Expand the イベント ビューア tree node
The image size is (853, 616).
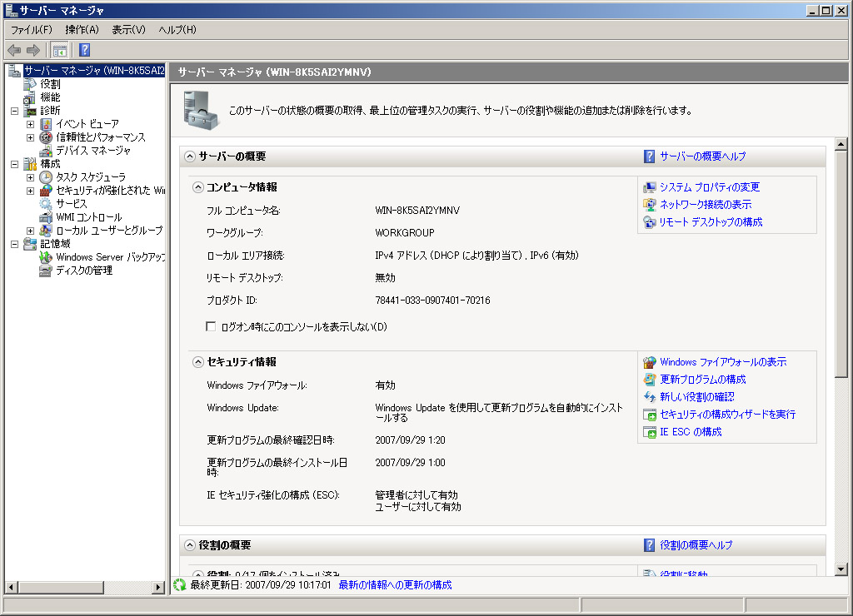click(x=31, y=124)
